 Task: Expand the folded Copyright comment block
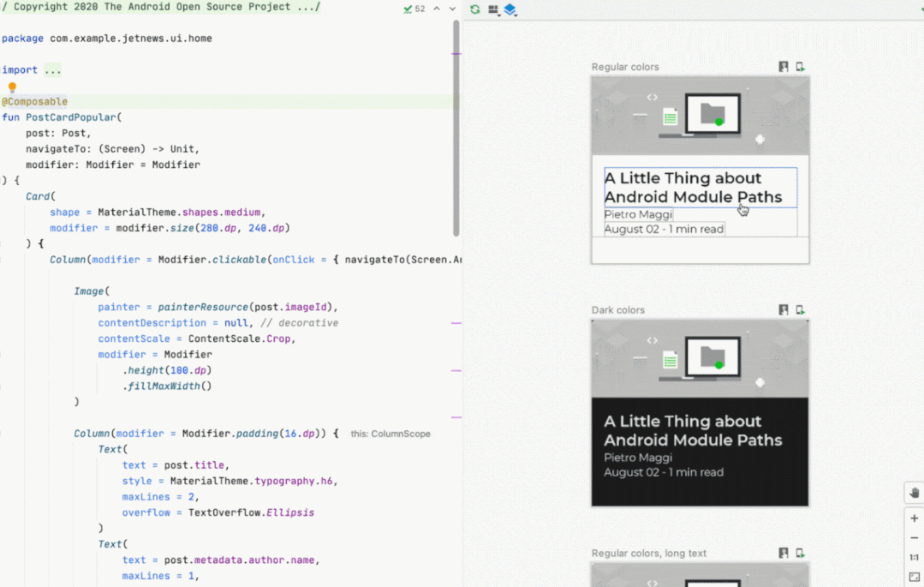(x=160, y=7)
